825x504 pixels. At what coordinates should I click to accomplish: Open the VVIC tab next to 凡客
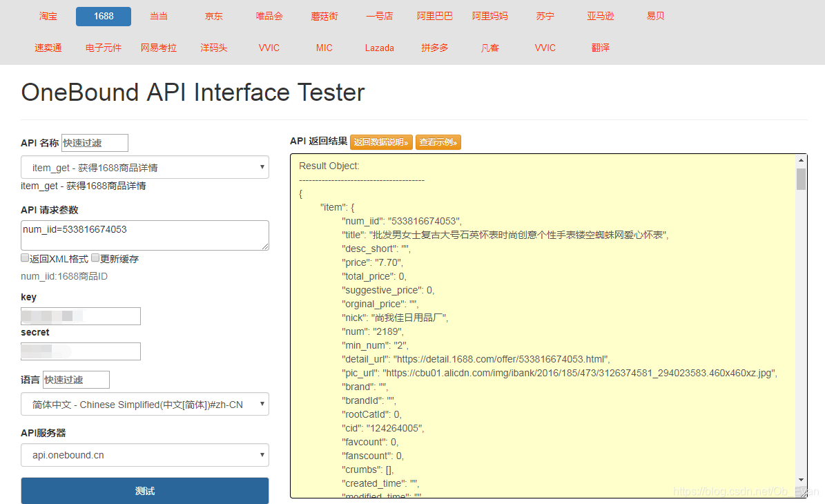[x=545, y=48]
